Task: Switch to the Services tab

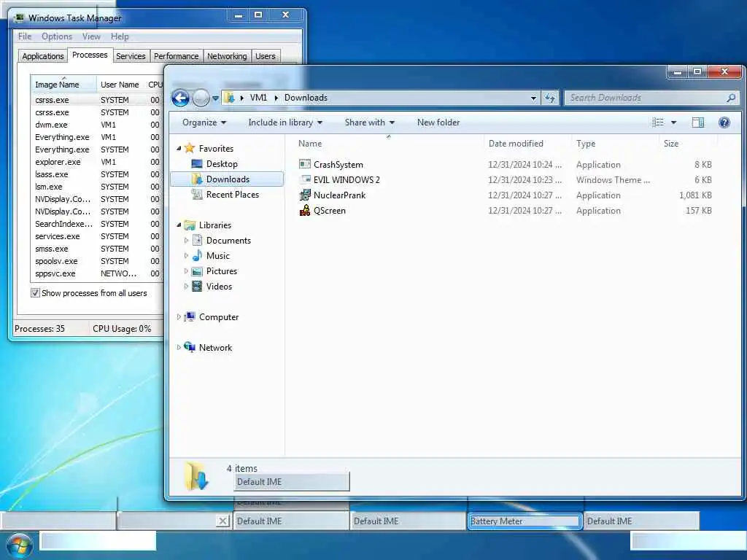Action: pos(131,56)
